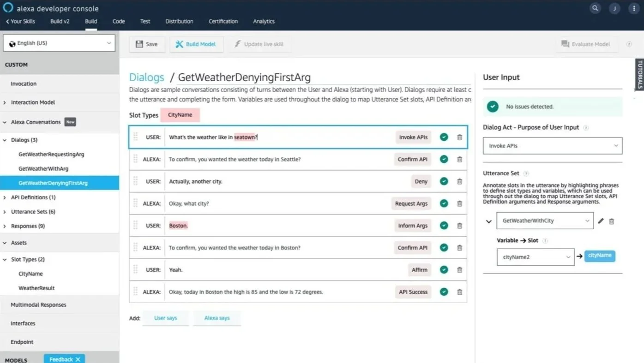Click the check status on Seattle Confirm API row
Viewport: 644px width, 363px height.
[444, 159]
